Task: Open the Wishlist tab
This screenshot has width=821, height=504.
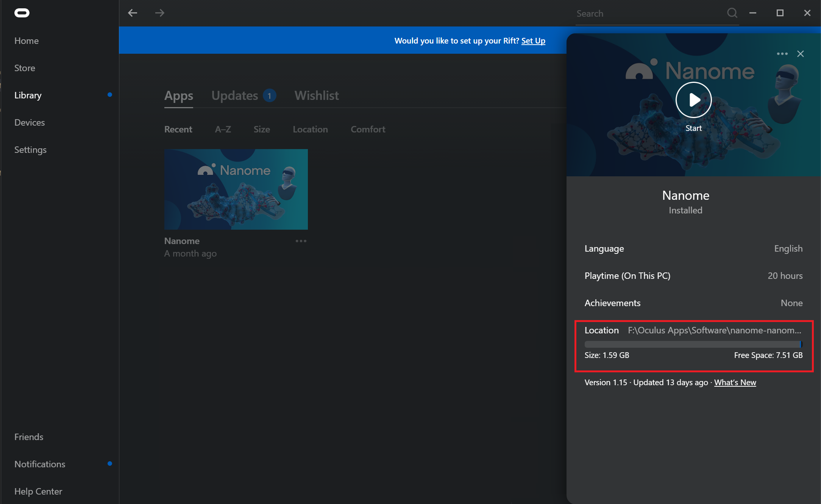Action: click(x=317, y=96)
